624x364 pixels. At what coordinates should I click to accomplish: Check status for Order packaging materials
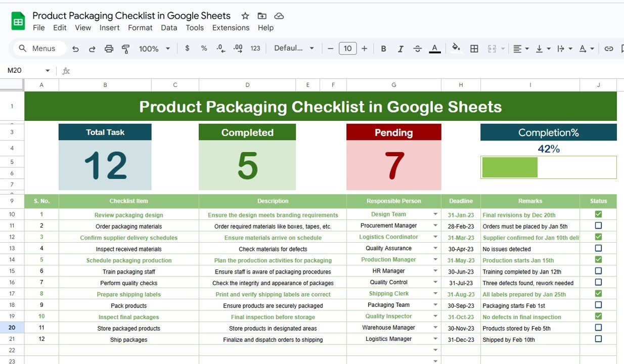point(598,225)
